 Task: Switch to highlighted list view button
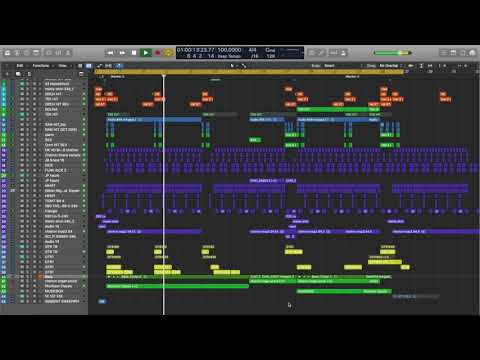tap(89, 66)
